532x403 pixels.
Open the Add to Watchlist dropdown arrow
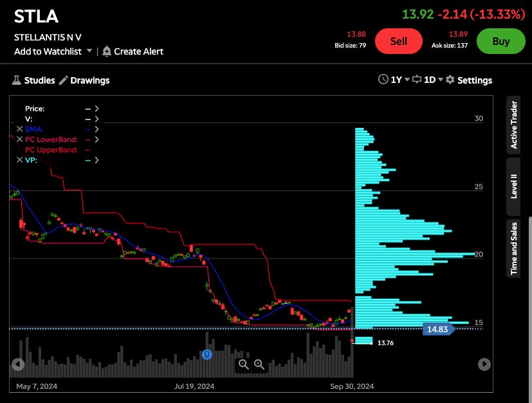[x=89, y=51]
